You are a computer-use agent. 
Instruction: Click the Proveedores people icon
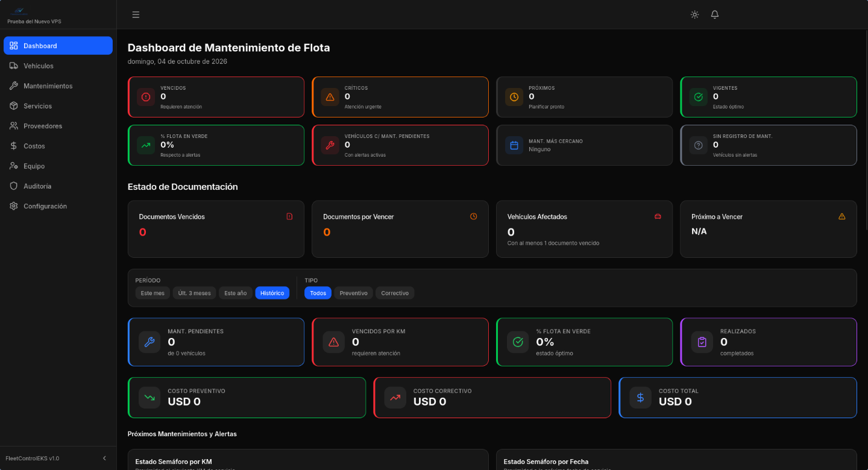click(14, 126)
